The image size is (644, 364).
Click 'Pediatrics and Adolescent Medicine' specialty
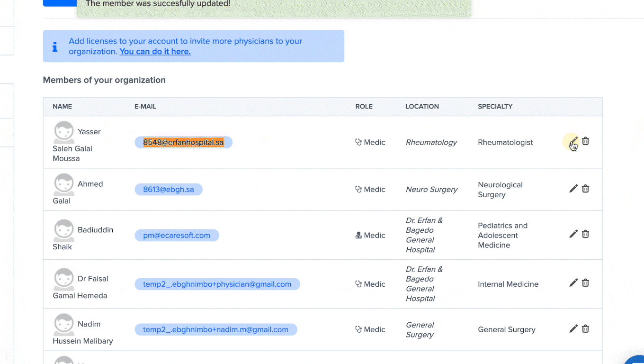click(502, 235)
